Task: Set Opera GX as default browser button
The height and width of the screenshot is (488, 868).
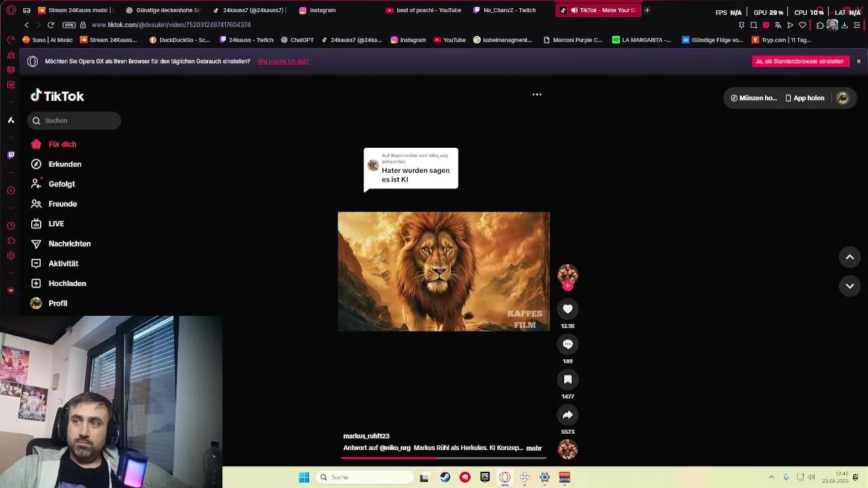Action: (x=800, y=61)
